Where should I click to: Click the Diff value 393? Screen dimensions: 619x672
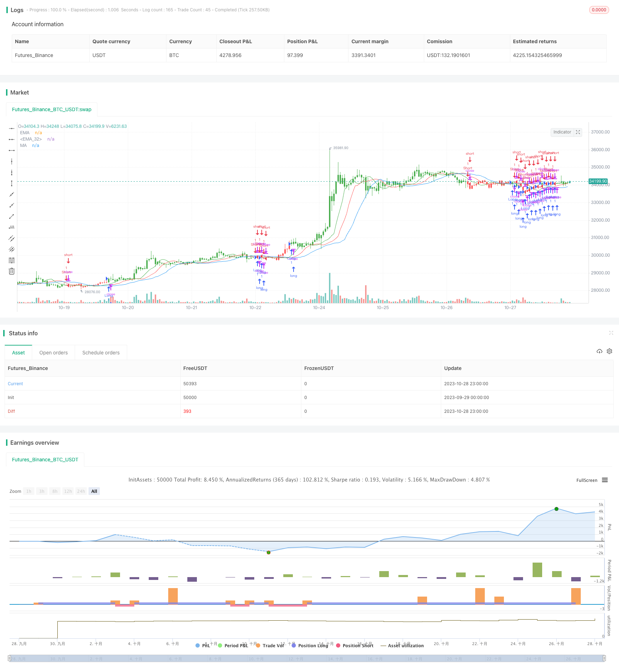[187, 411]
